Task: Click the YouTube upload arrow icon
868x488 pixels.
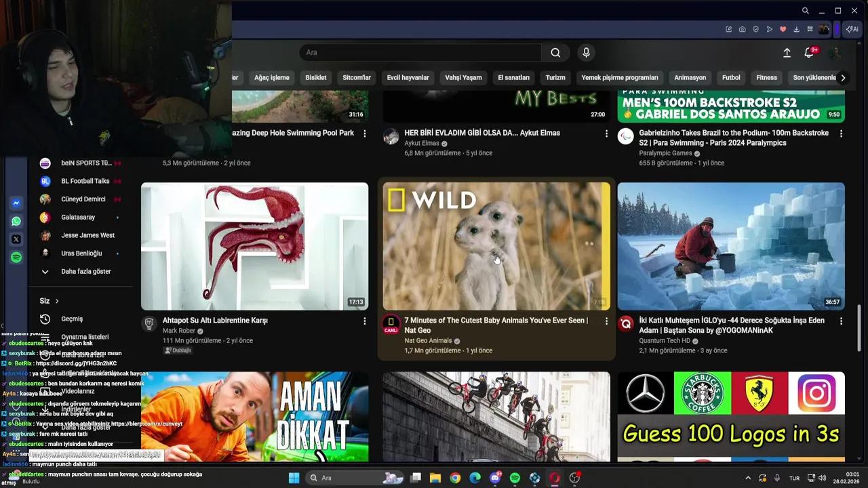Action: point(787,53)
